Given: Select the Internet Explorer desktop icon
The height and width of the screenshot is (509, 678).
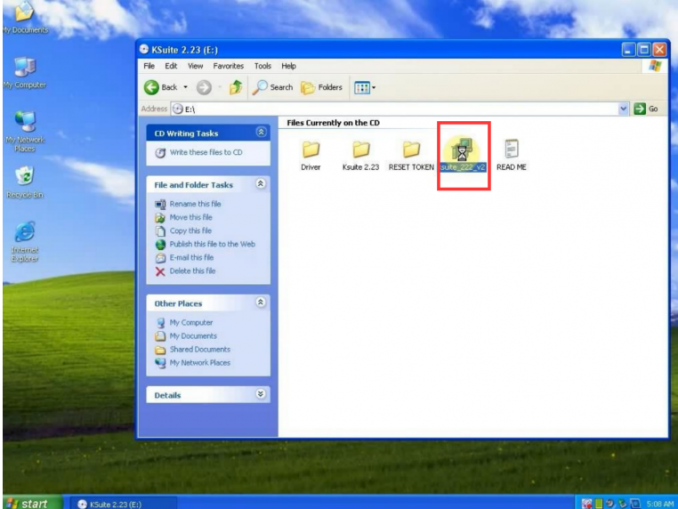Looking at the screenshot, I should (24, 231).
